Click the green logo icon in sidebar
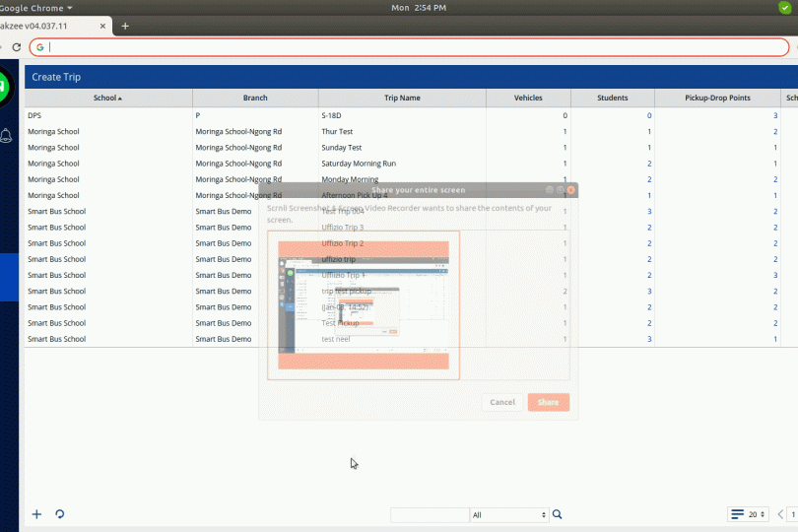The height and width of the screenshot is (532, 798). point(5,89)
